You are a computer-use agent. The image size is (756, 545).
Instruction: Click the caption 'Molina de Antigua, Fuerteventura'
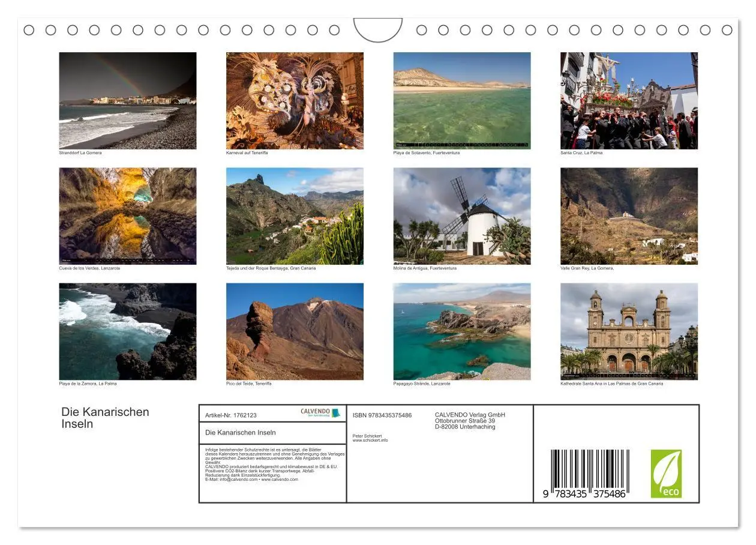[x=425, y=268]
